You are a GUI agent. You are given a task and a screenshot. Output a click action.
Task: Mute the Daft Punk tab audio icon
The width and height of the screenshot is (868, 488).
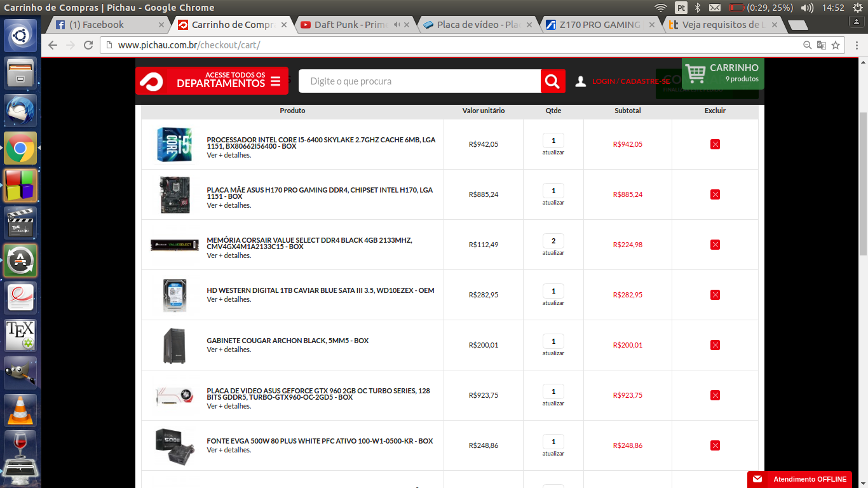pyautogui.click(x=397, y=25)
